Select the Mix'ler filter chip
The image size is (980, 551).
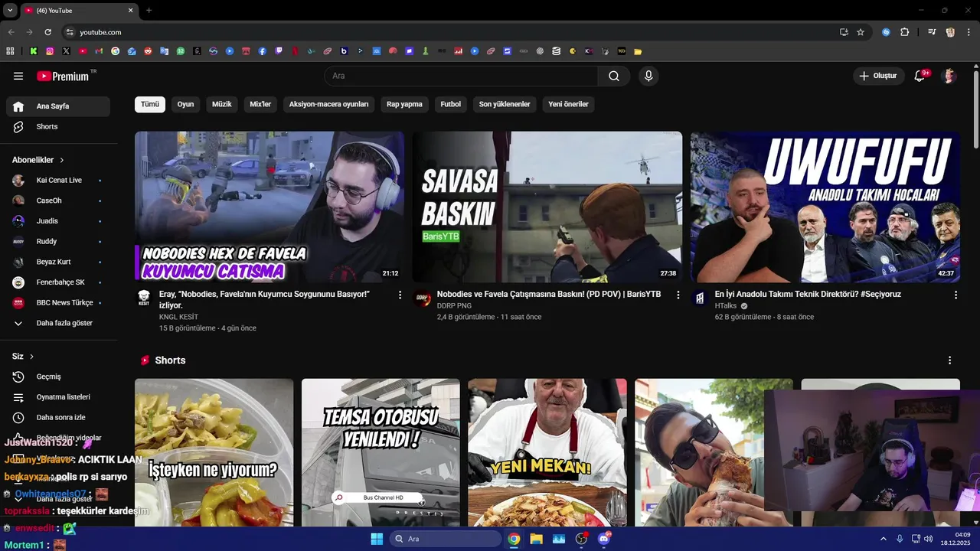(x=260, y=104)
